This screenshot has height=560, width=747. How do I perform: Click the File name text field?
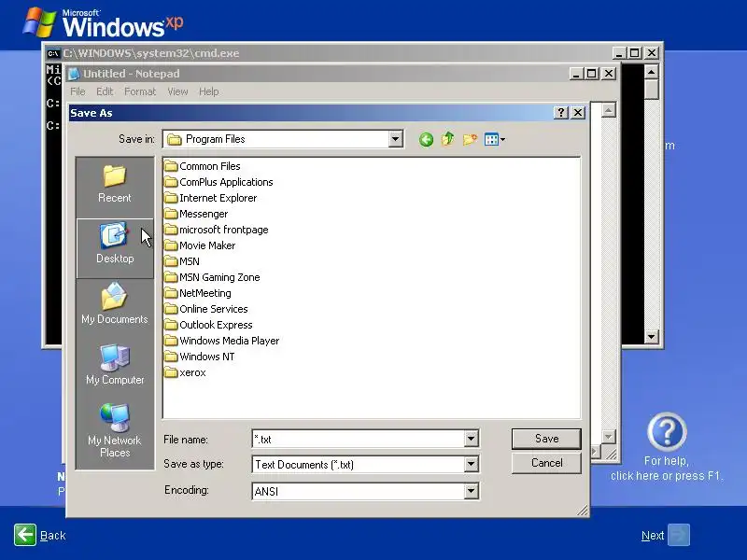(359, 439)
